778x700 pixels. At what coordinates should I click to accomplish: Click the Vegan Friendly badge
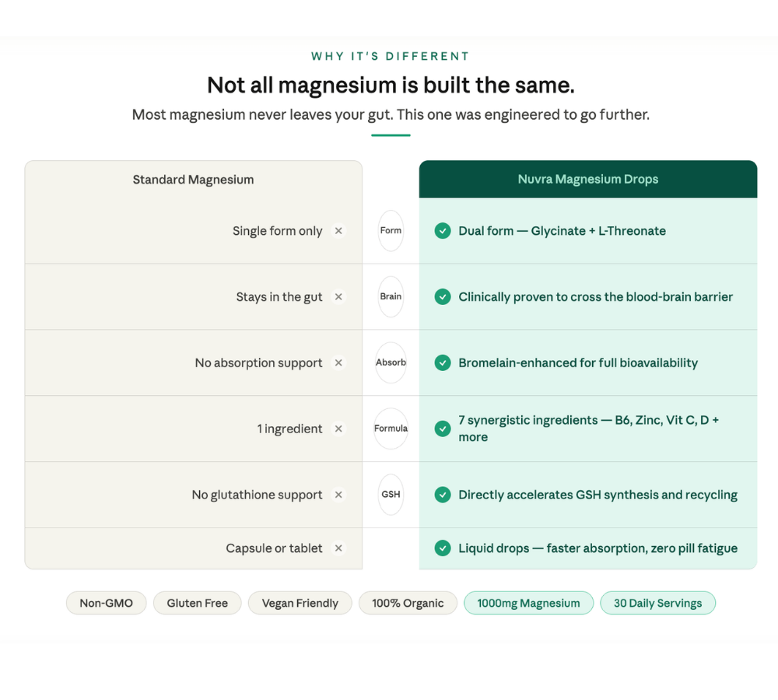300,604
